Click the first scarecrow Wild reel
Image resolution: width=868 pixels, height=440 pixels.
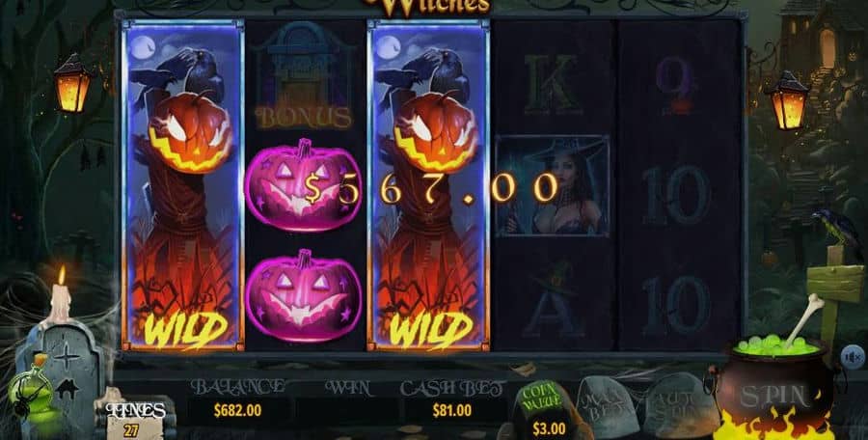coord(182,185)
